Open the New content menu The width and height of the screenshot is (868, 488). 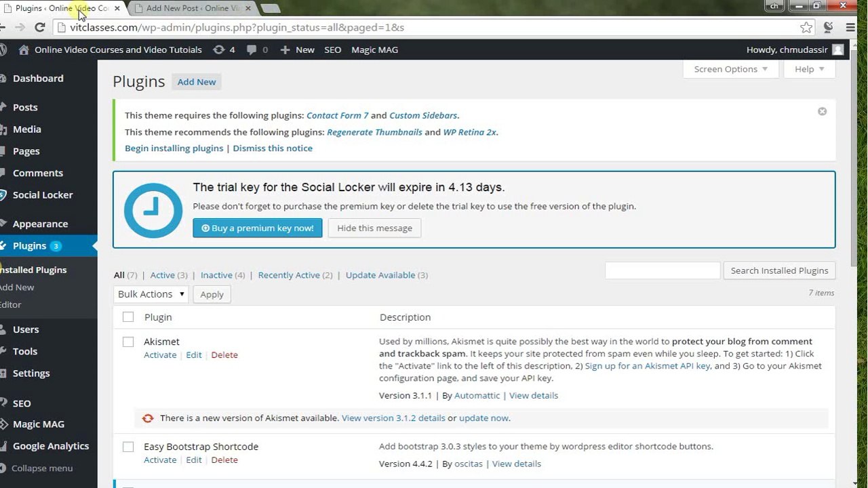pos(297,49)
